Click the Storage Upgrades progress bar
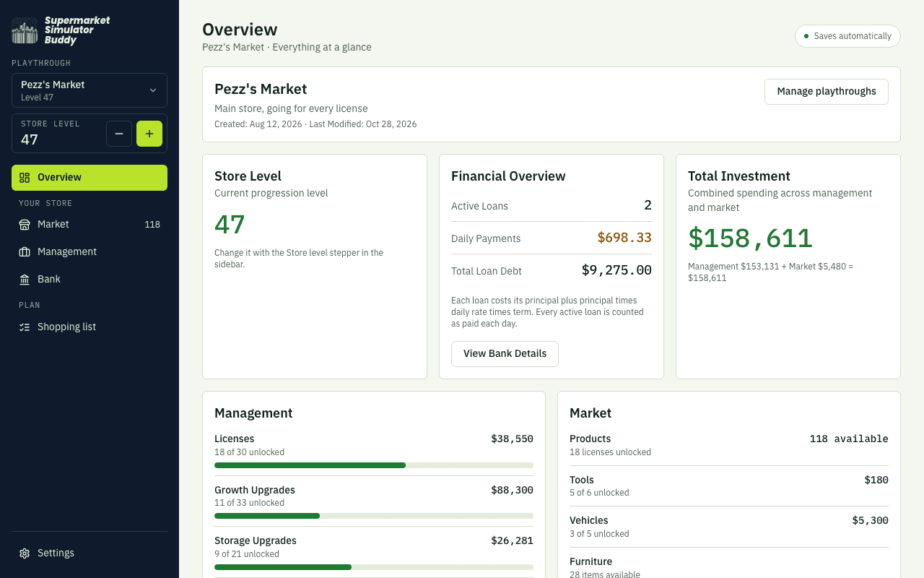This screenshot has height=578, width=924. pyautogui.click(x=374, y=567)
